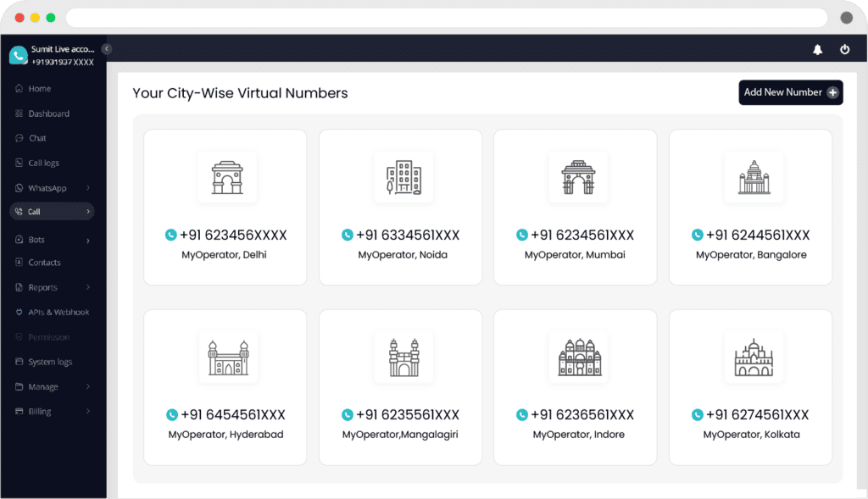Select number +91 6236561XXX

coord(582,415)
